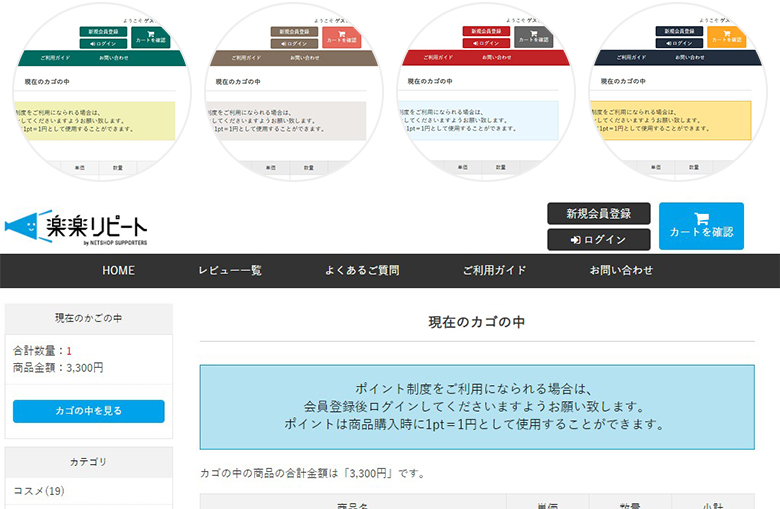Open コスメ(19) category link
This screenshot has height=509, width=780.
coord(39,491)
